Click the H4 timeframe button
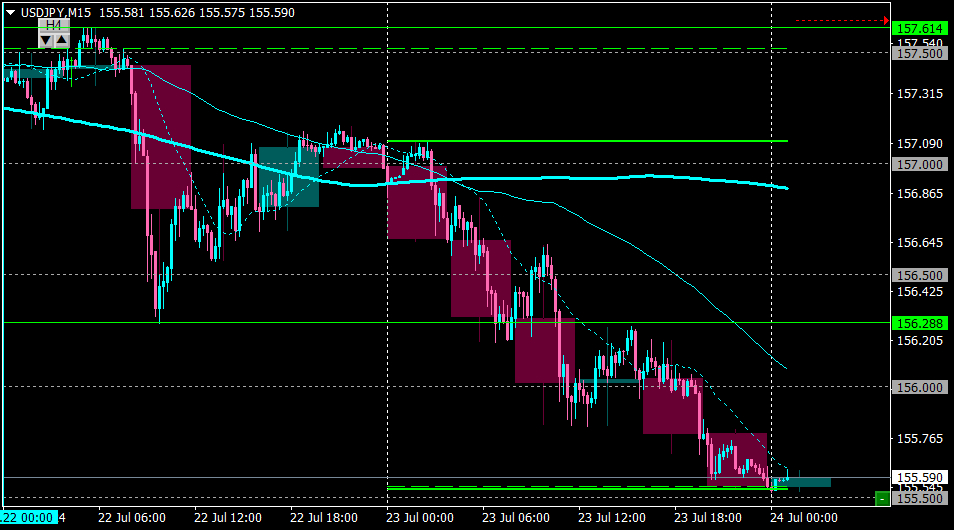The width and height of the screenshot is (954, 530). coord(54,26)
